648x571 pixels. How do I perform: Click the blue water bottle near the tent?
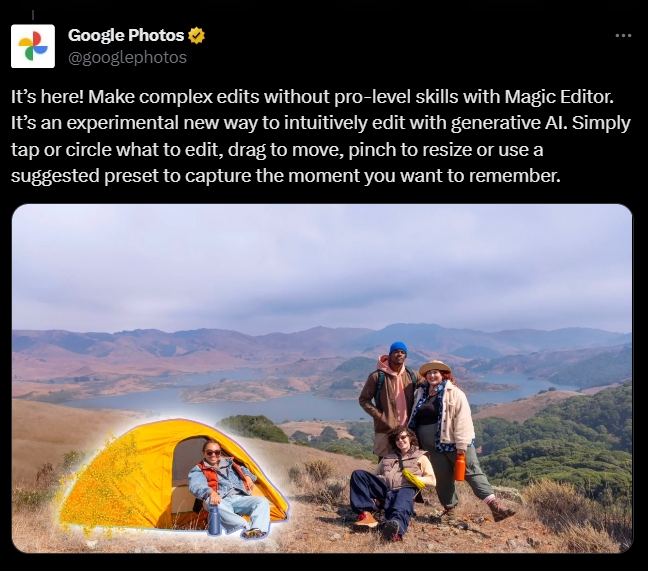click(214, 520)
